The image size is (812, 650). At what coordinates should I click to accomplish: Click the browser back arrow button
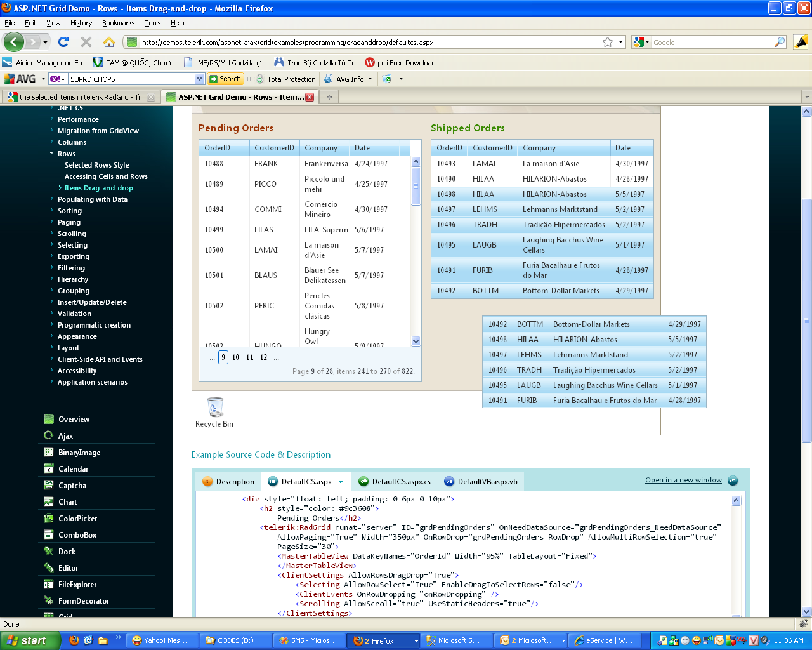click(x=14, y=42)
